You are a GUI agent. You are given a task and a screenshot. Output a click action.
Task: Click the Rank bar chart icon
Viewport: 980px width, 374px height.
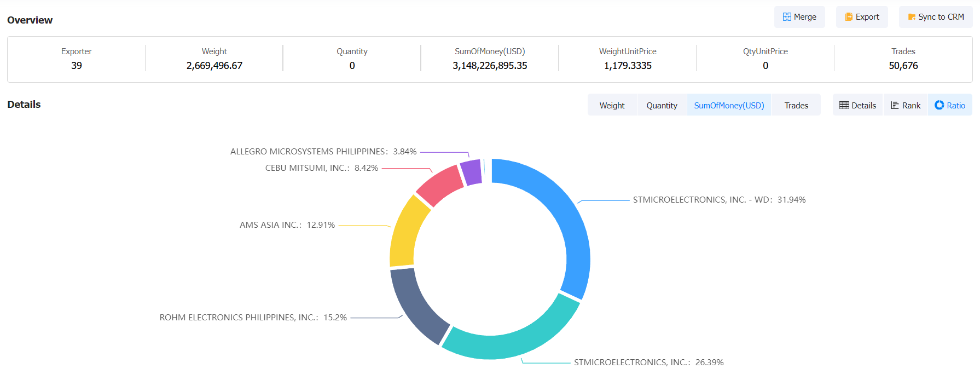pyautogui.click(x=895, y=105)
